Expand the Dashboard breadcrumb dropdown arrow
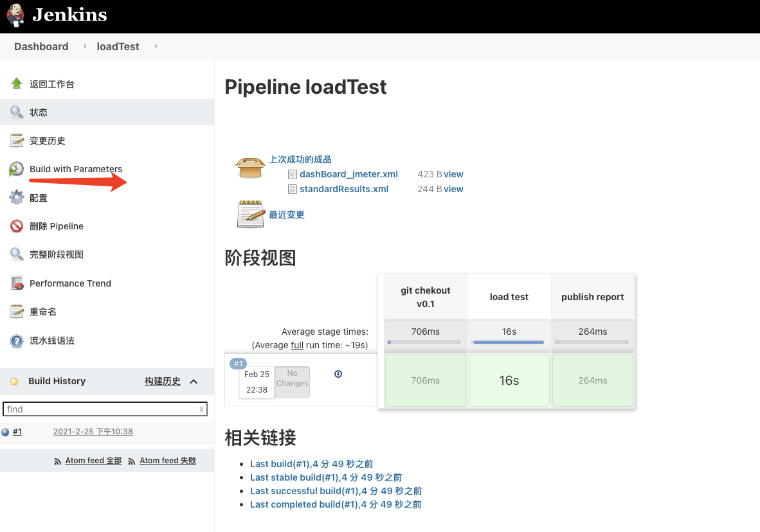760x532 pixels. 85,46
